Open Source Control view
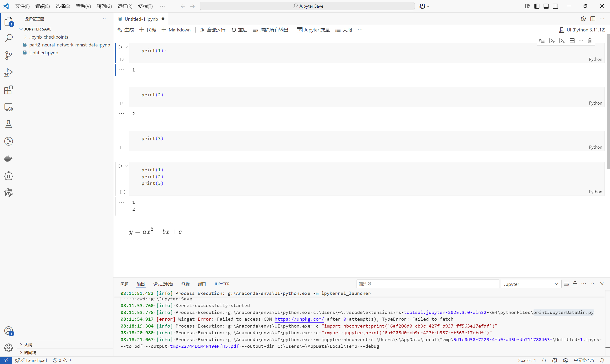Viewport: 610px width, 364px height. coord(9,56)
